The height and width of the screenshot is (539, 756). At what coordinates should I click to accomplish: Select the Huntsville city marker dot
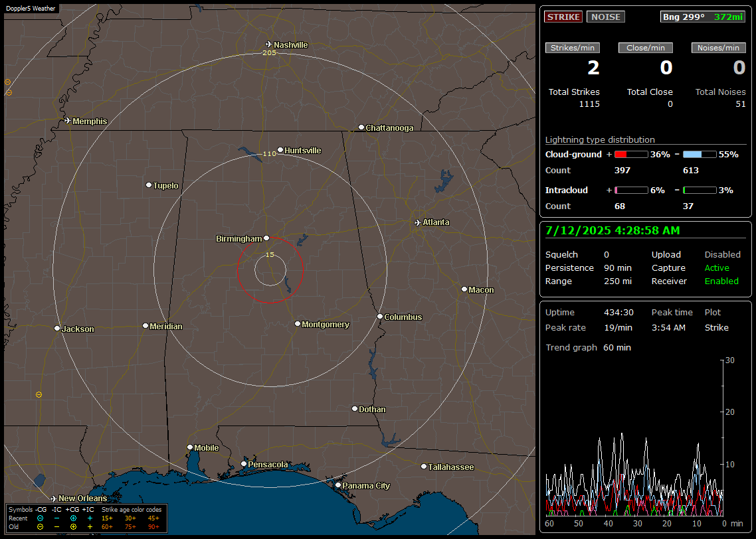tap(280, 150)
